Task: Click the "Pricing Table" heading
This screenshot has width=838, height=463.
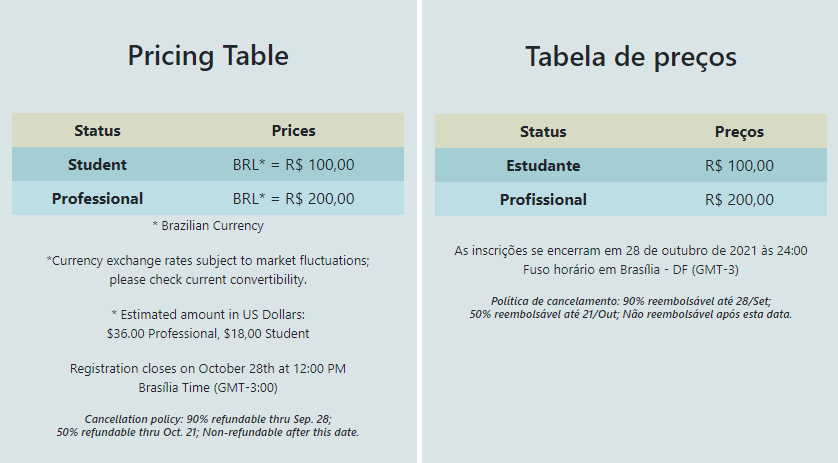Action: click(x=208, y=57)
